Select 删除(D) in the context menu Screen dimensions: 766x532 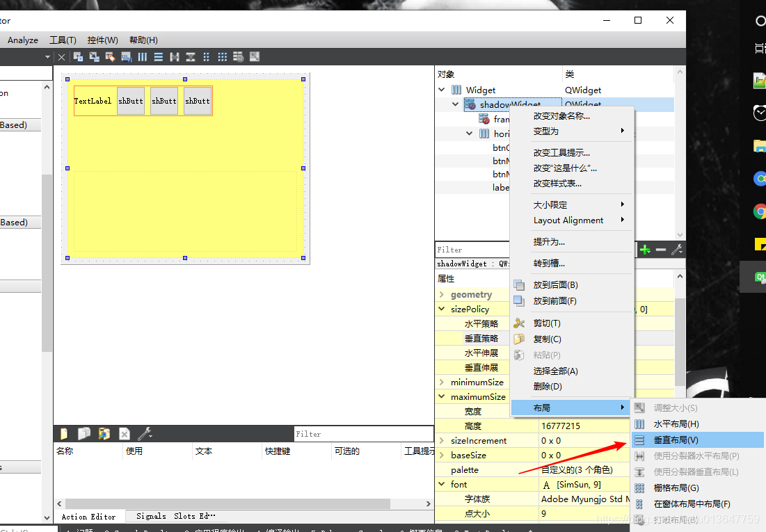572,387
